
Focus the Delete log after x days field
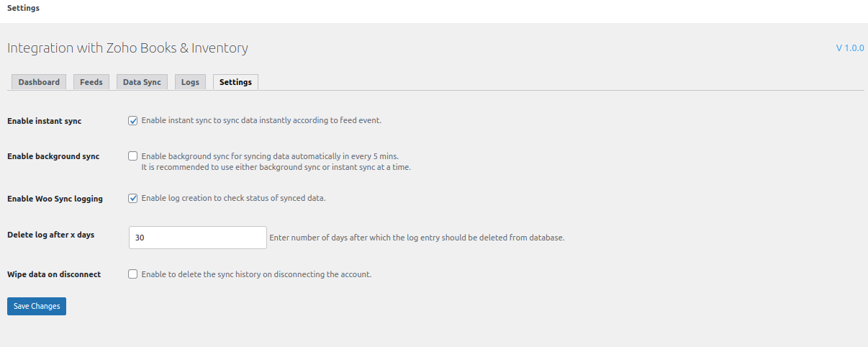pos(197,238)
